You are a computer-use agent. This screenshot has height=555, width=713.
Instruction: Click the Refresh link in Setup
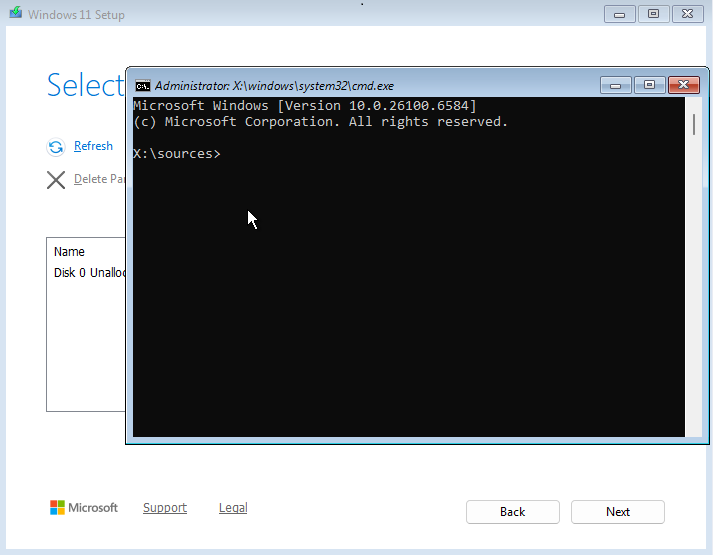(93, 146)
